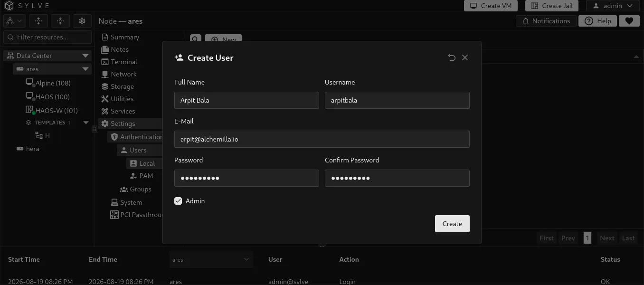Click the Status column header
Image resolution: width=644 pixels, height=285 pixels.
coord(610,259)
